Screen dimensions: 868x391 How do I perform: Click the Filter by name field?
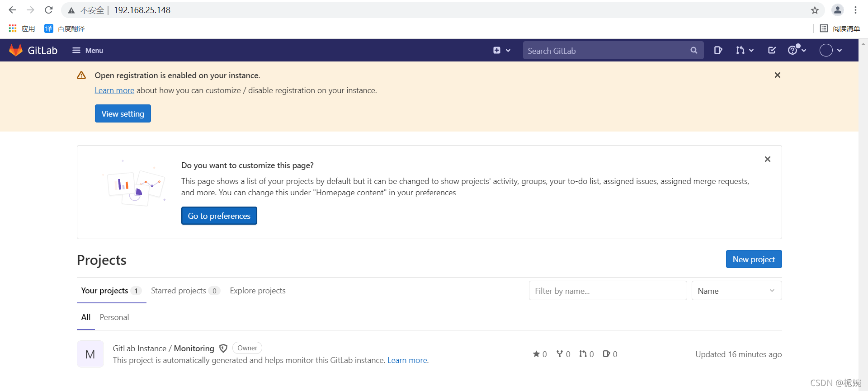(608, 291)
